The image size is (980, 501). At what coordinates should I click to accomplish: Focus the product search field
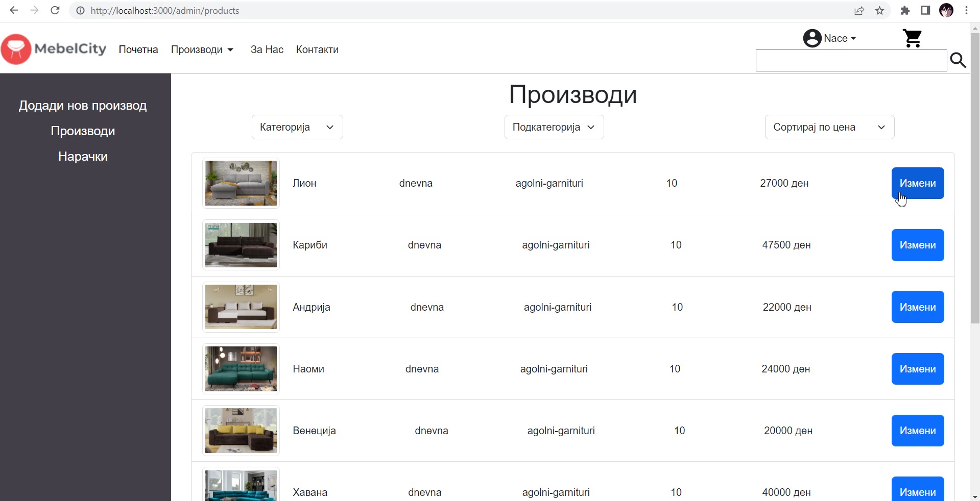click(x=851, y=61)
